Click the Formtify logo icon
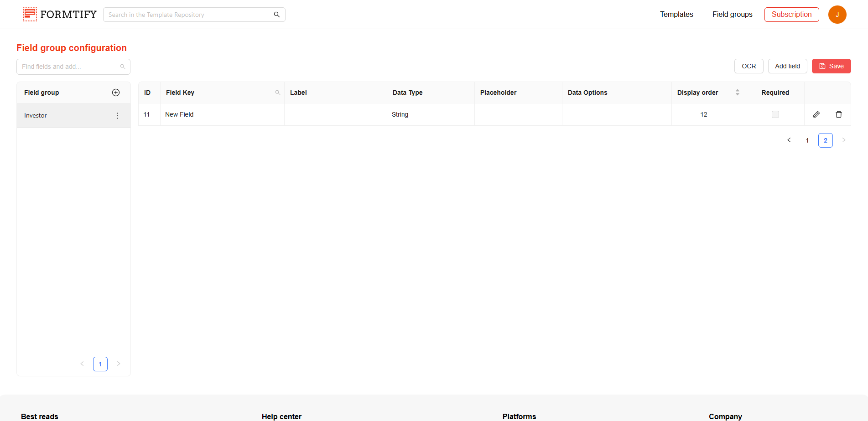 pyautogui.click(x=30, y=15)
